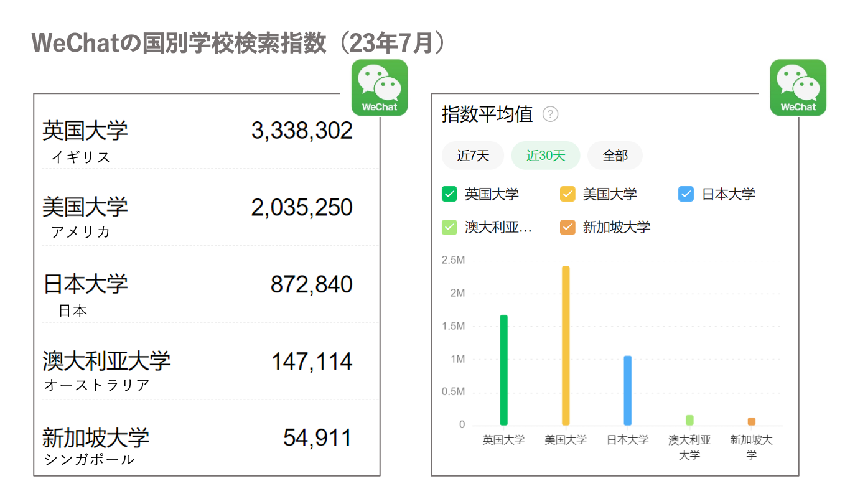Uncheck the 美国大学 yellow checkbox
The width and height of the screenshot is (850, 504).
point(567,194)
